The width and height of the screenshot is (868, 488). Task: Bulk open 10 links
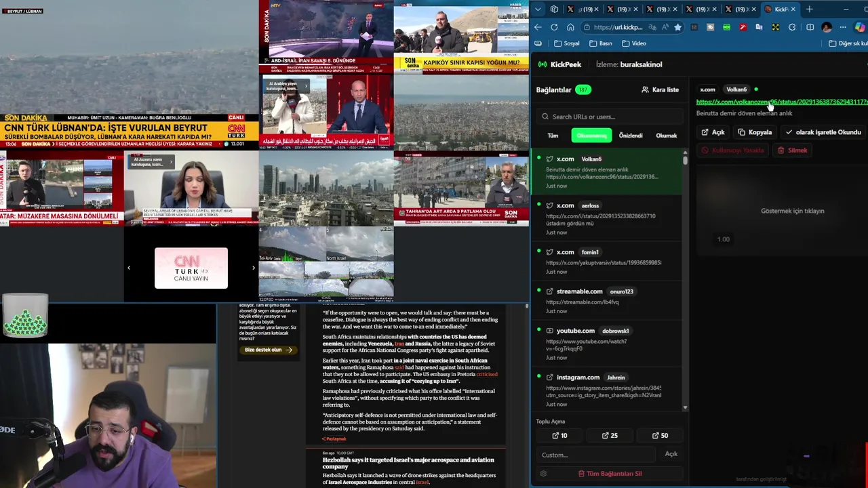pyautogui.click(x=559, y=436)
